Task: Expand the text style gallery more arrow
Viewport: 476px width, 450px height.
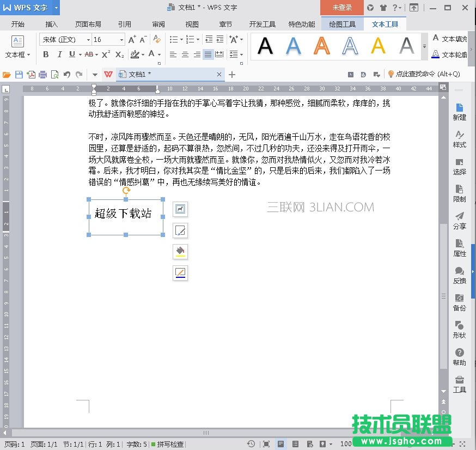Action: pyautogui.click(x=425, y=47)
